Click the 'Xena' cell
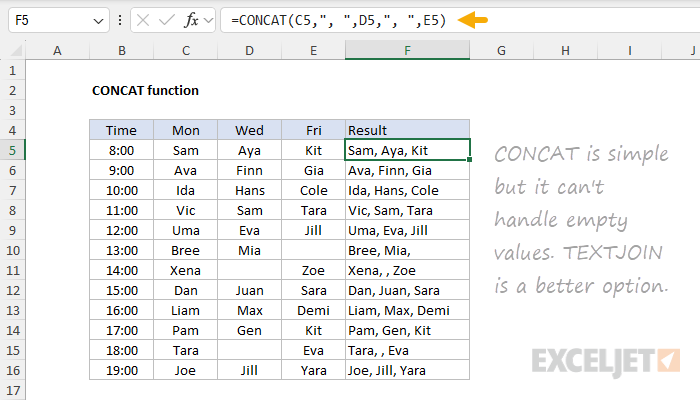The image size is (700, 400). point(186,270)
